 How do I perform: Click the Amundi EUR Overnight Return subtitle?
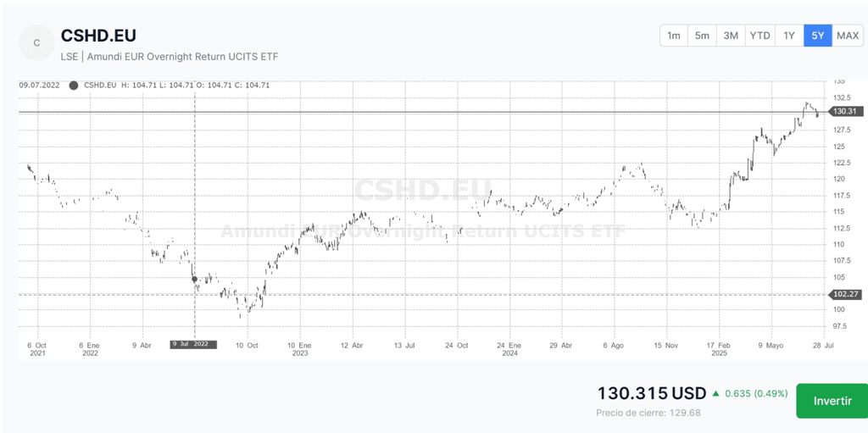170,57
